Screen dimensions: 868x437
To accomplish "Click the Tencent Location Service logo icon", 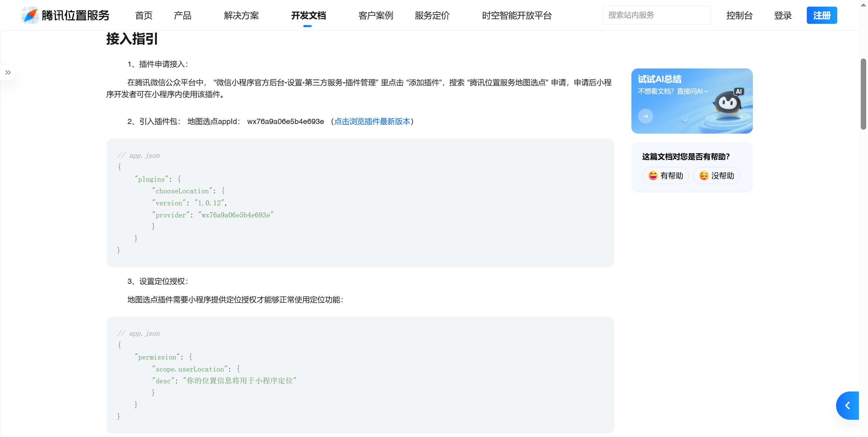I will 30,15.
